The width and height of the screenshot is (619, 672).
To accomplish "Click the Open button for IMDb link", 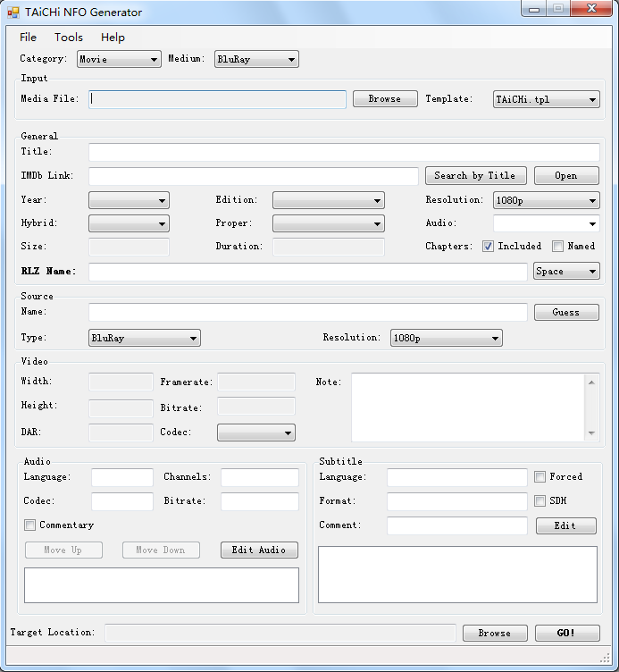I will tap(566, 176).
